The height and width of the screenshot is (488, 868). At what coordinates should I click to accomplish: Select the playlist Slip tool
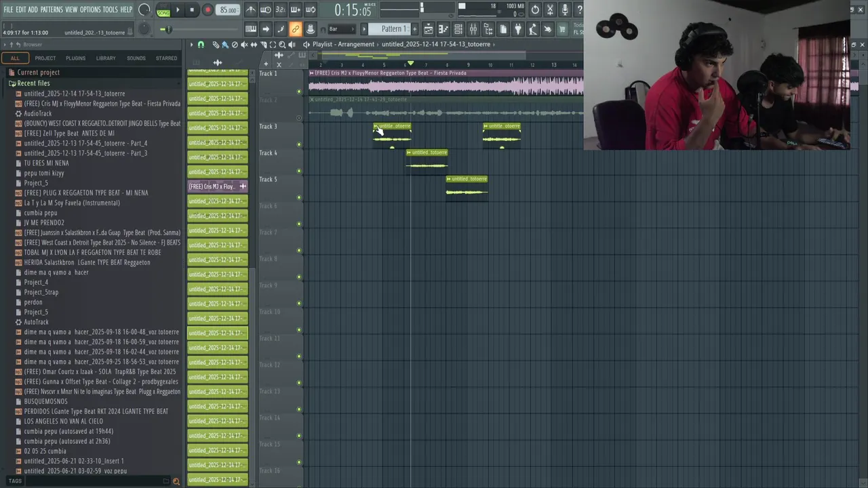point(254,45)
